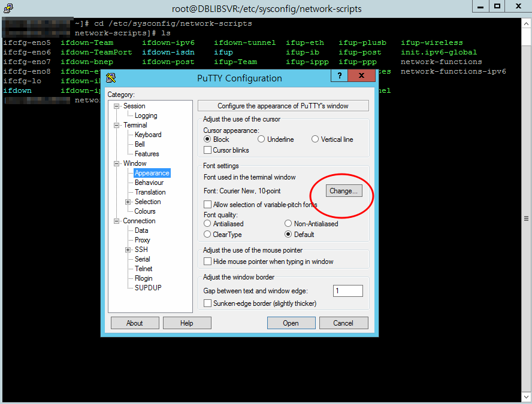Maximize the PuTTY terminal window
The width and height of the screenshot is (532, 404).
(497, 6)
